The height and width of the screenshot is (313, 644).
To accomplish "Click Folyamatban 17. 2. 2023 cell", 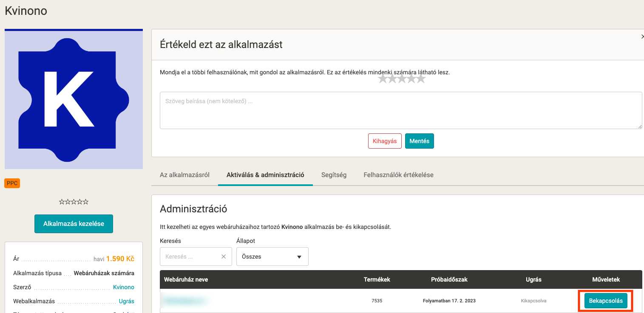I will pos(449,301).
